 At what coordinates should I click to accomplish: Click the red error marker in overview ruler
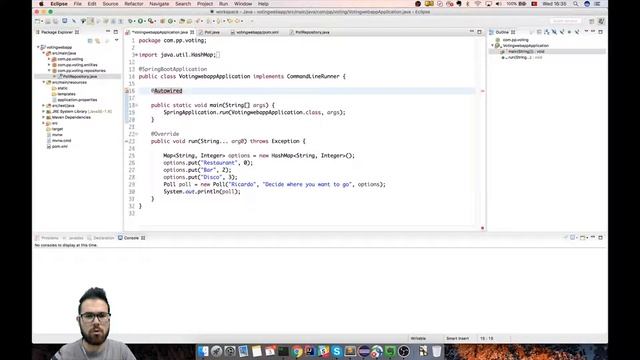click(x=482, y=91)
